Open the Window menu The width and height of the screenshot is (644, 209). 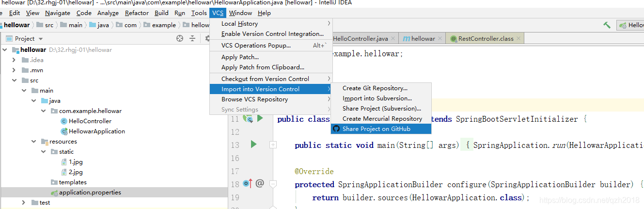click(240, 13)
